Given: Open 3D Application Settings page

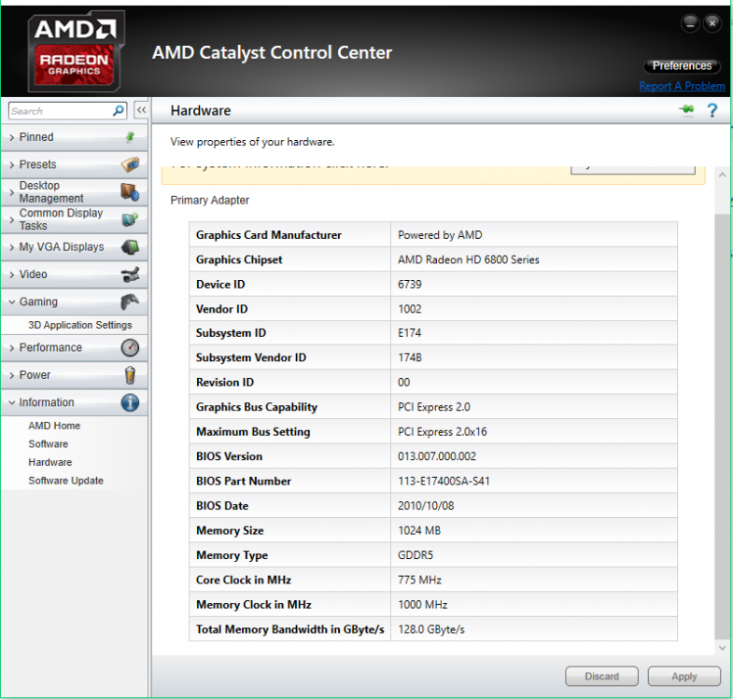Looking at the screenshot, I should pos(80,325).
